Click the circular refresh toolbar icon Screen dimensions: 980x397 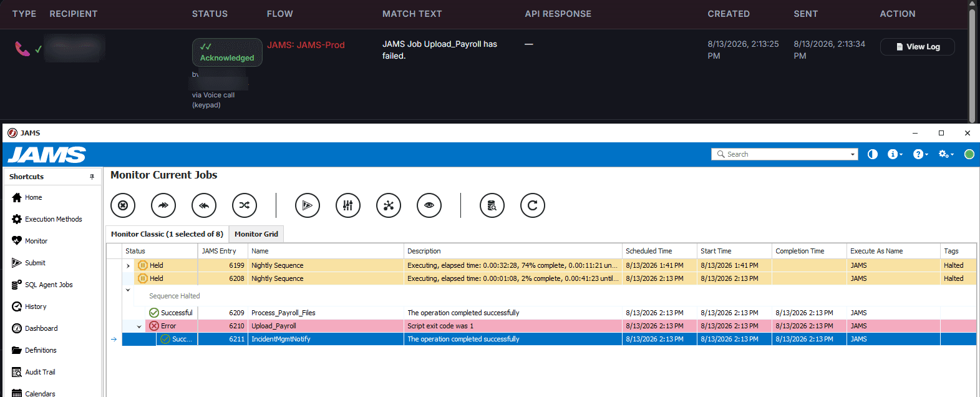click(533, 205)
